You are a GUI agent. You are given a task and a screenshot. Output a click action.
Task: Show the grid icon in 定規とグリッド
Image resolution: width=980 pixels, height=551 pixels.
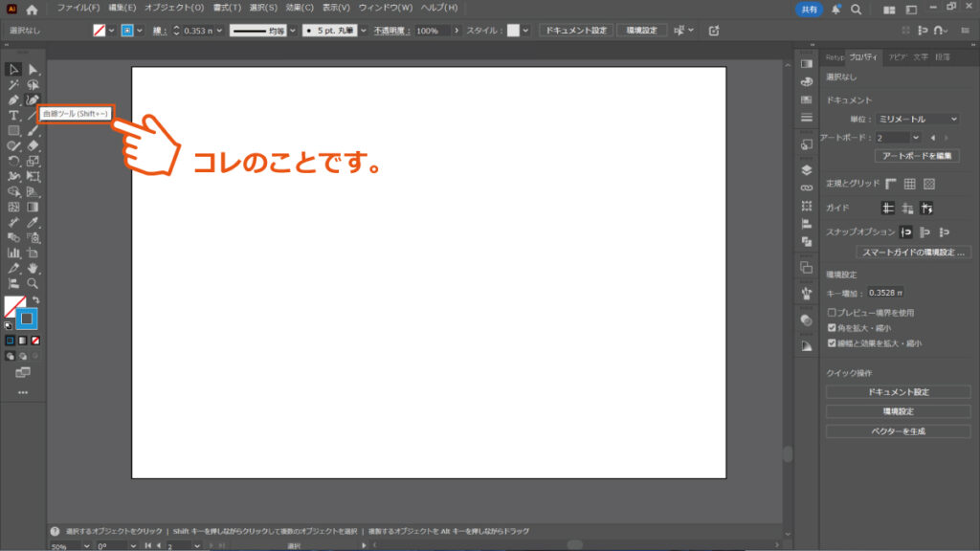909,184
